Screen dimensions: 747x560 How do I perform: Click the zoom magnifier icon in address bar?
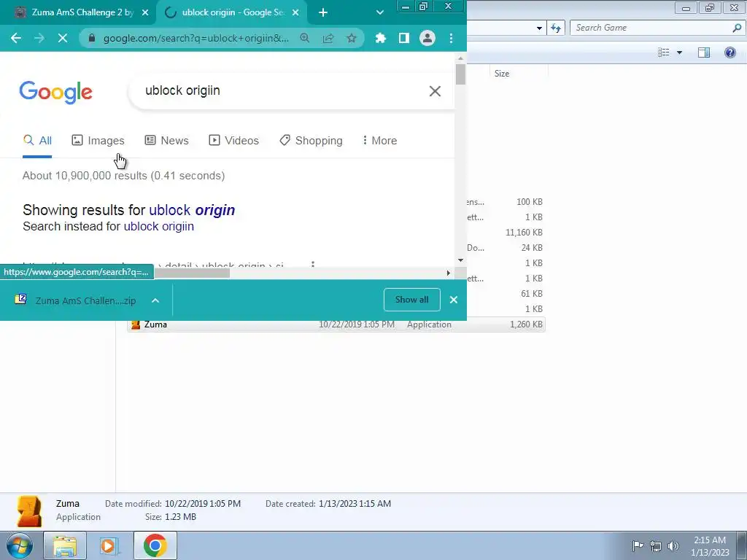pyautogui.click(x=304, y=38)
